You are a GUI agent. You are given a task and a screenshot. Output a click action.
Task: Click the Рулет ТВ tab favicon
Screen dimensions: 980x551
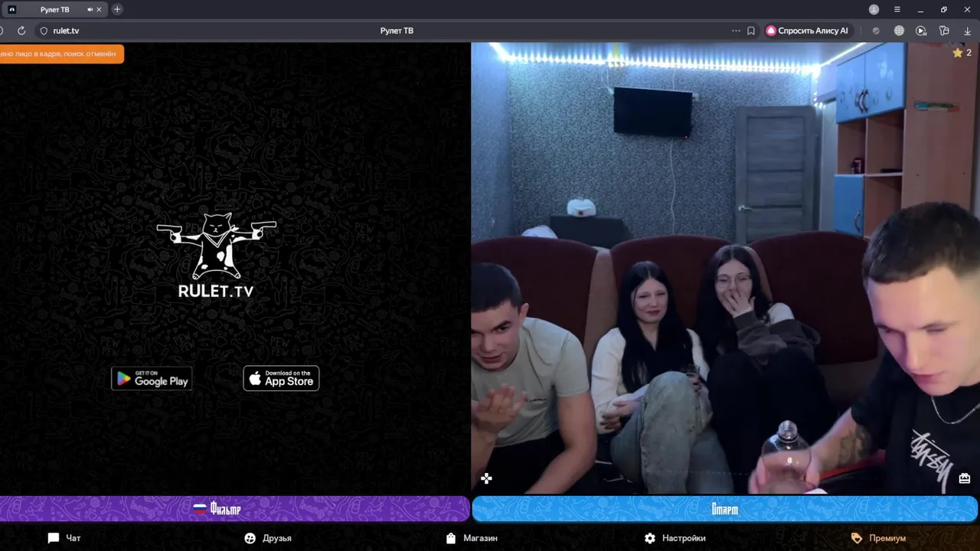point(11,10)
